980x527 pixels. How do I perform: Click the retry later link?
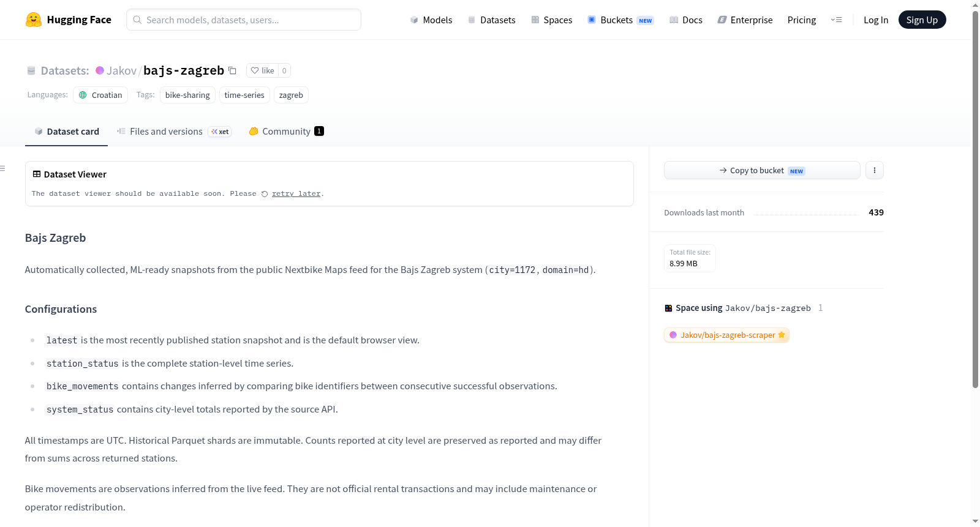pyautogui.click(x=296, y=194)
